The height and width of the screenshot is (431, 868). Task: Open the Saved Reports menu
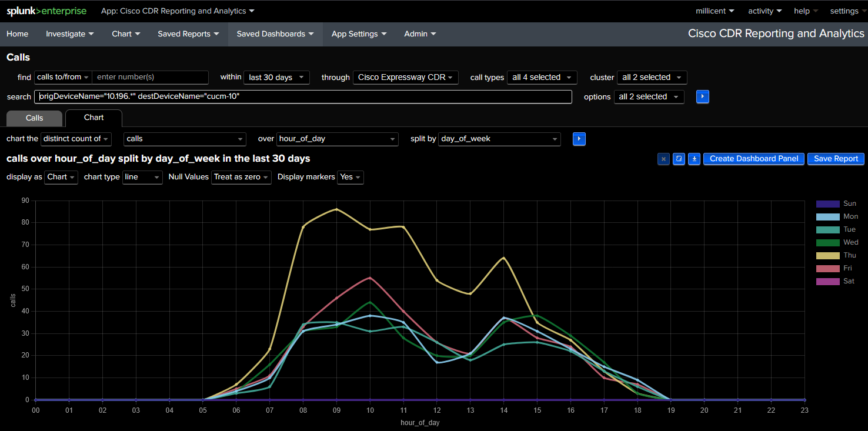(188, 34)
